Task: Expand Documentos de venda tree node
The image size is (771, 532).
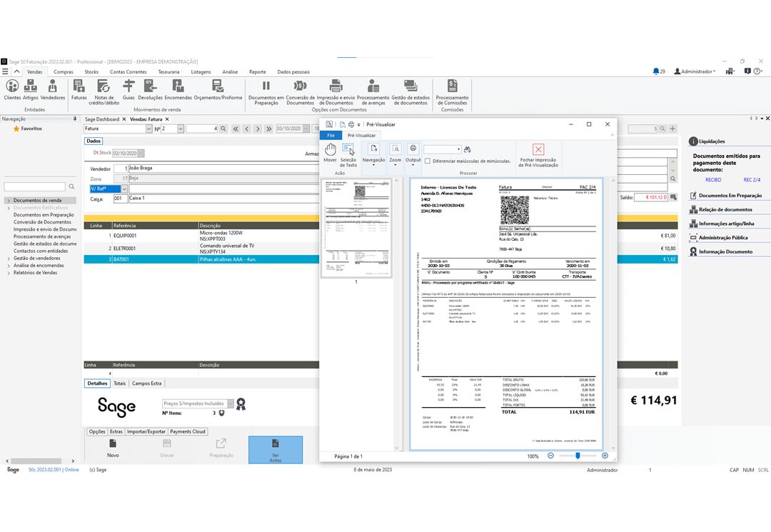Action: [x=9, y=201]
